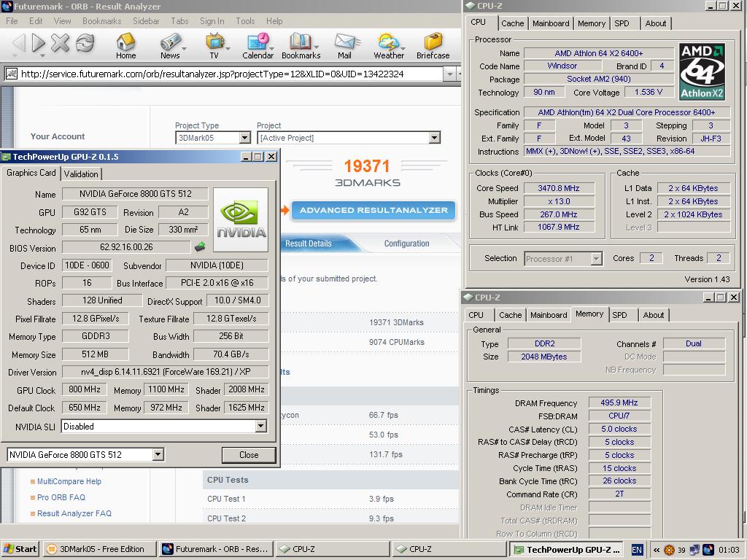Stop page loading with the X icon

point(60,43)
